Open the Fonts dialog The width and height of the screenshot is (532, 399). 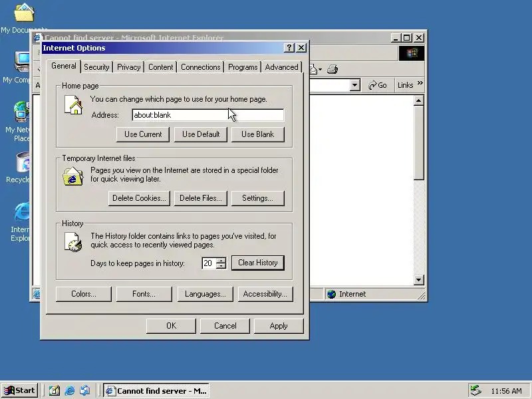click(x=144, y=294)
